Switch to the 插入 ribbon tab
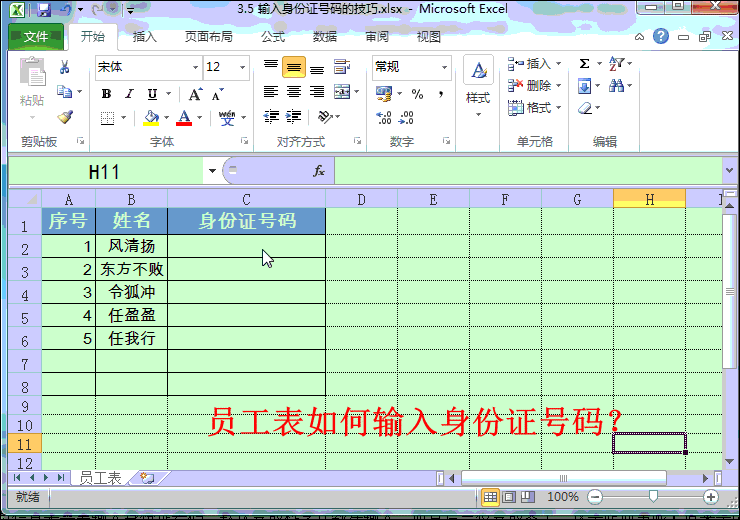 coord(145,37)
